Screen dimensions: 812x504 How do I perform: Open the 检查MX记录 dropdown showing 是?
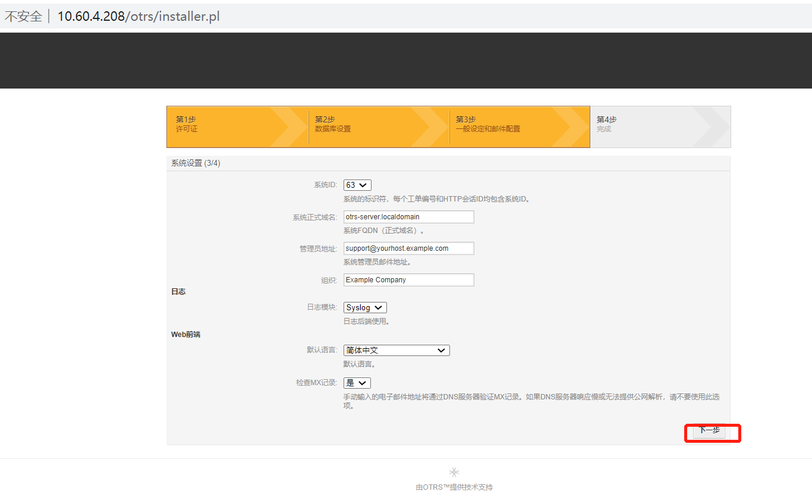tap(357, 383)
